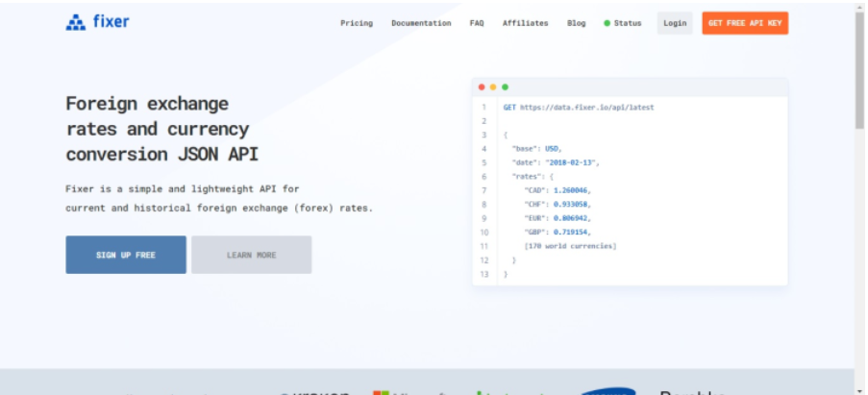
Task: Click the "170 world currencies" text
Action: [570, 246]
